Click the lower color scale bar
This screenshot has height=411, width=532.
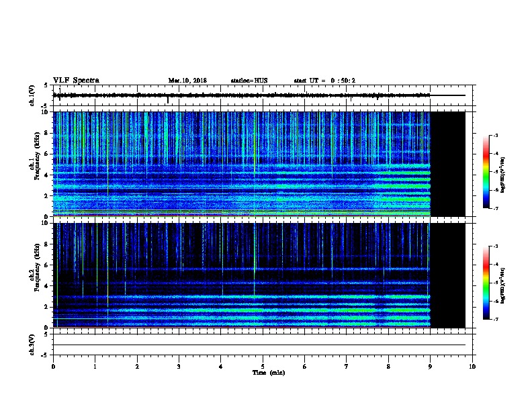point(486,283)
